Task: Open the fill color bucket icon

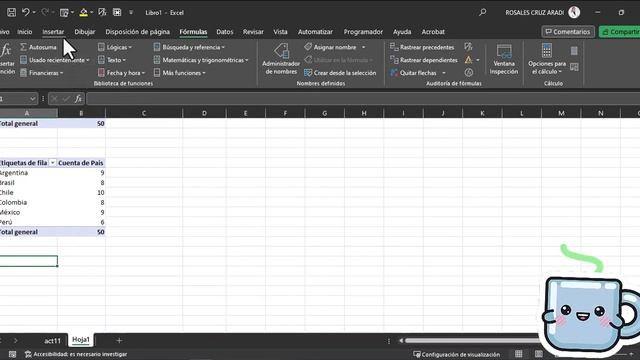Action: tap(84, 13)
